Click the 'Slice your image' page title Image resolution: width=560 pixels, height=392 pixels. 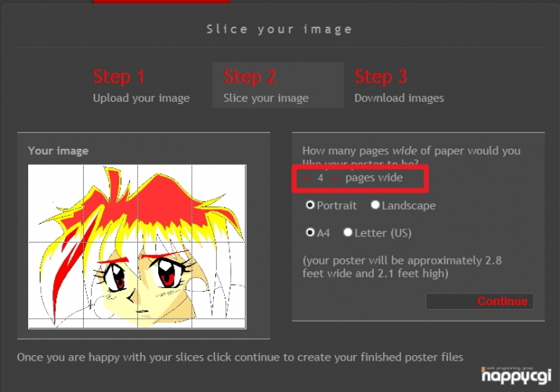(x=280, y=29)
